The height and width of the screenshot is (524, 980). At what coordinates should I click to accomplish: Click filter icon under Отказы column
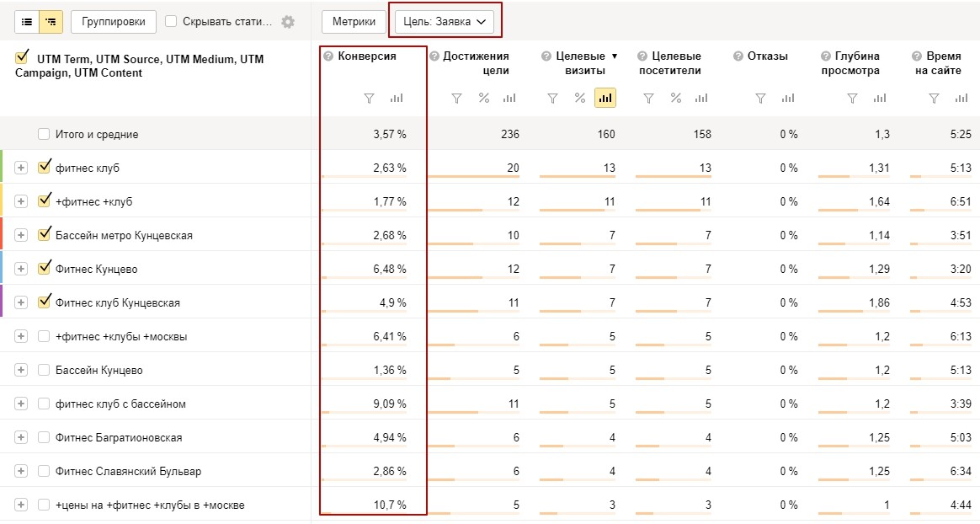click(760, 99)
